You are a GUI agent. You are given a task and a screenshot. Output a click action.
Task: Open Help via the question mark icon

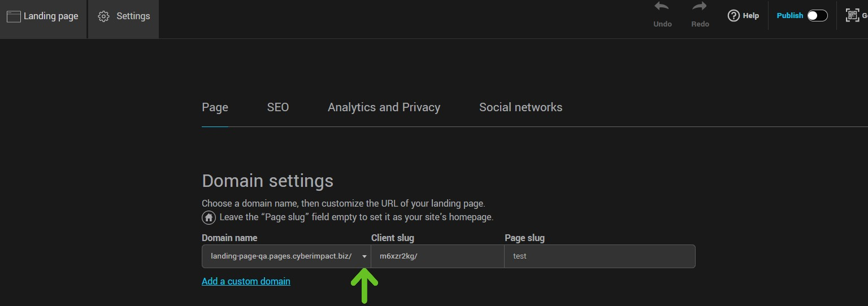tap(734, 16)
